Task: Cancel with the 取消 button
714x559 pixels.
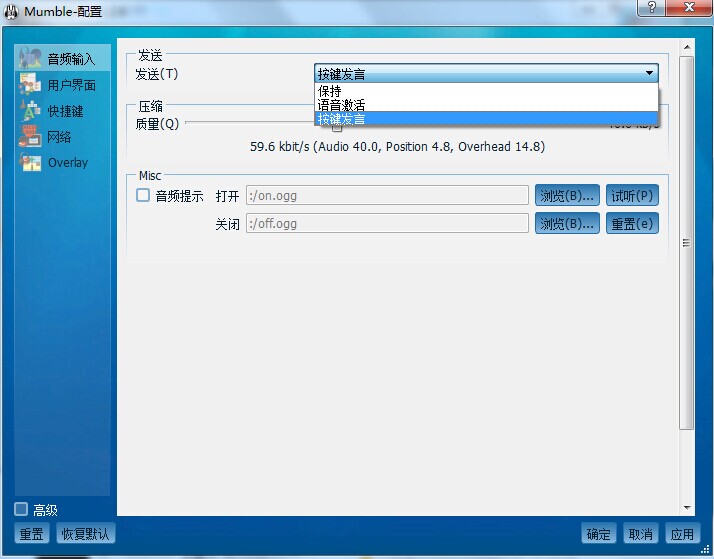Action: pyautogui.click(x=640, y=533)
